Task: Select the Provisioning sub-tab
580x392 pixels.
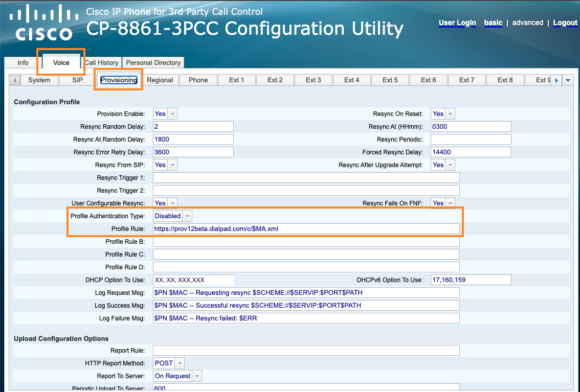Action: coord(119,80)
